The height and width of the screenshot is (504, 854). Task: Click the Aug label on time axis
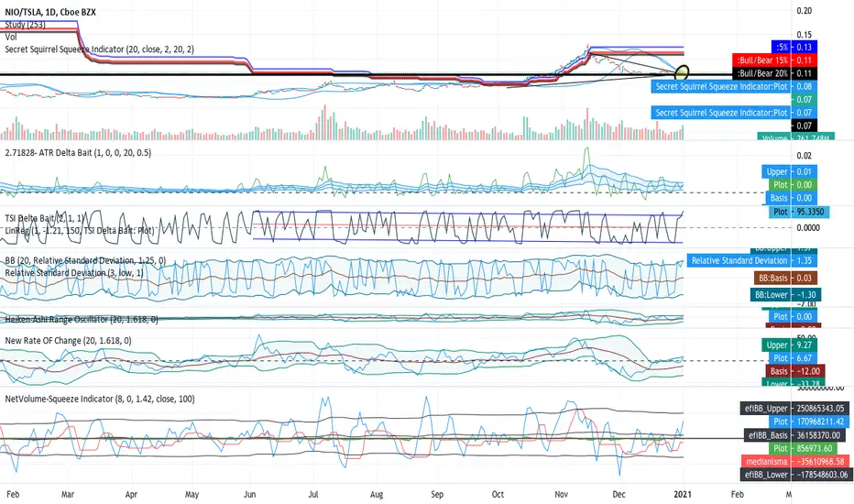[x=377, y=494]
